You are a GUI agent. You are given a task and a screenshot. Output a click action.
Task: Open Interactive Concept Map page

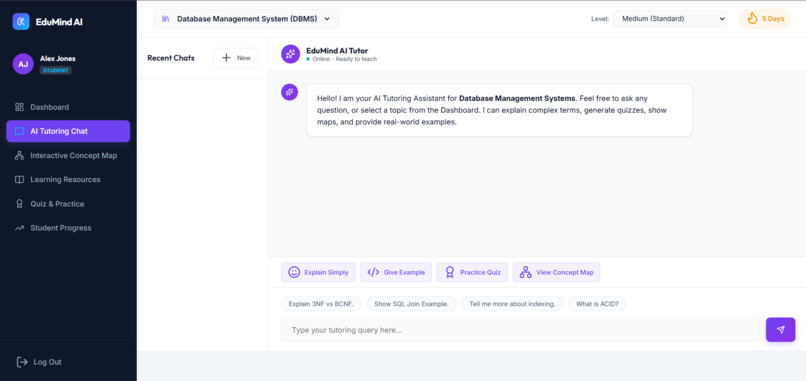68,155
